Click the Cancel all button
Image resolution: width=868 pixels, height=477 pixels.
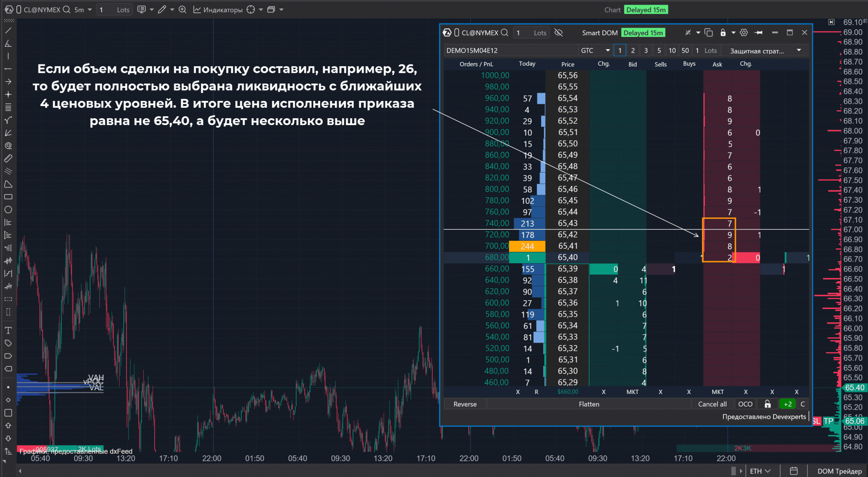pyautogui.click(x=712, y=404)
